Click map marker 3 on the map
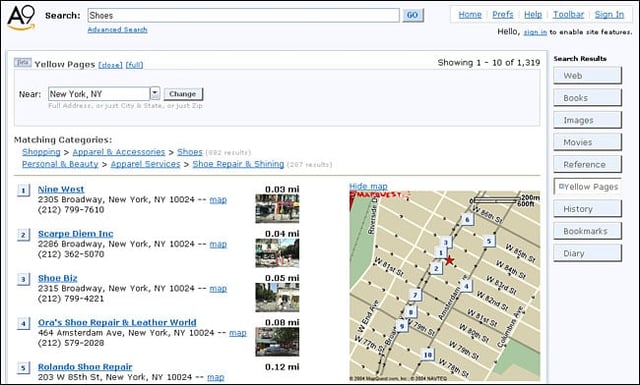 click(x=446, y=243)
